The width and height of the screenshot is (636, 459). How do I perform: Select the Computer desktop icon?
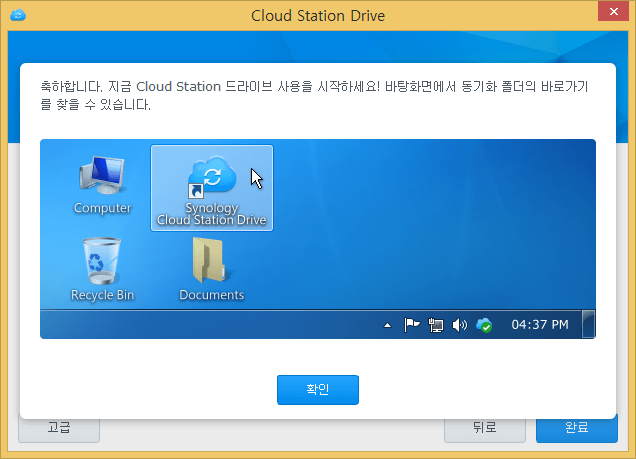point(102,185)
